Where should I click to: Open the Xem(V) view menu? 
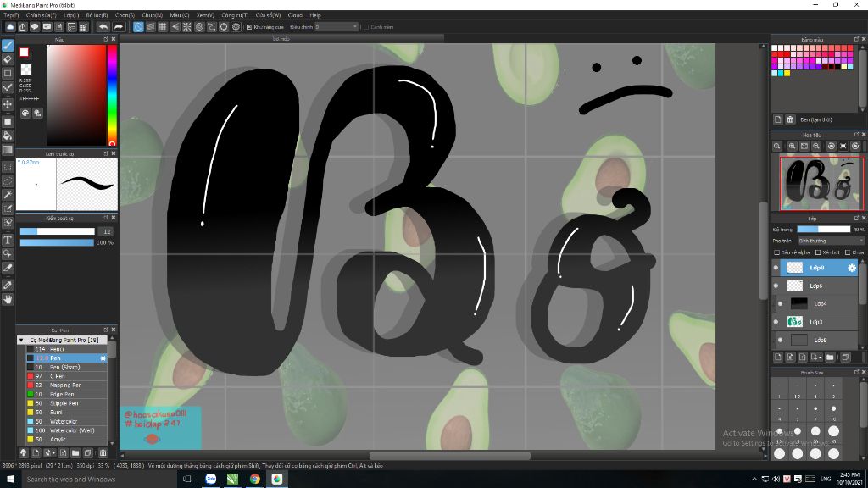(x=205, y=15)
